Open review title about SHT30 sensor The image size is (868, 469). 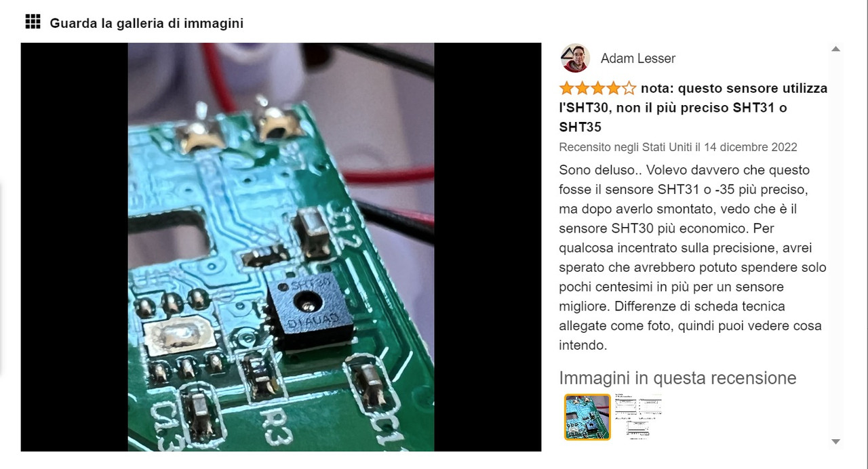coord(693,107)
